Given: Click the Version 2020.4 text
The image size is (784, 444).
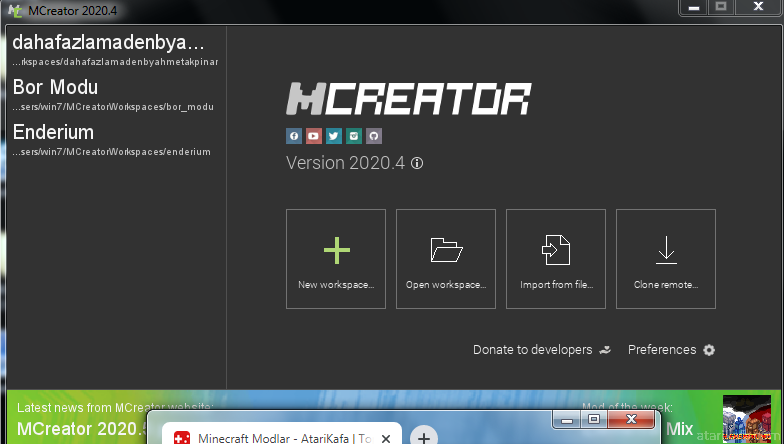Looking at the screenshot, I should pos(346,163).
